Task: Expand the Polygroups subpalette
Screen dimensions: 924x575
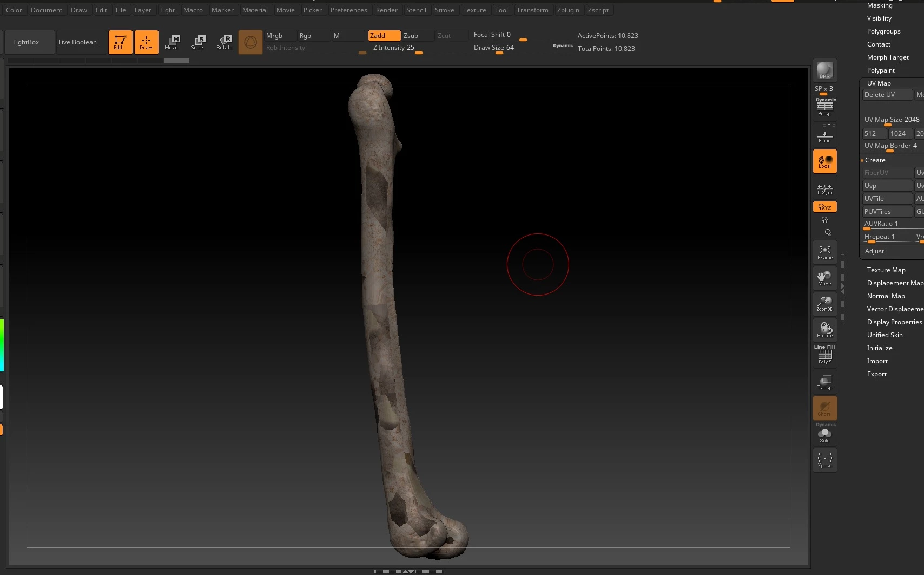Action: [883, 31]
